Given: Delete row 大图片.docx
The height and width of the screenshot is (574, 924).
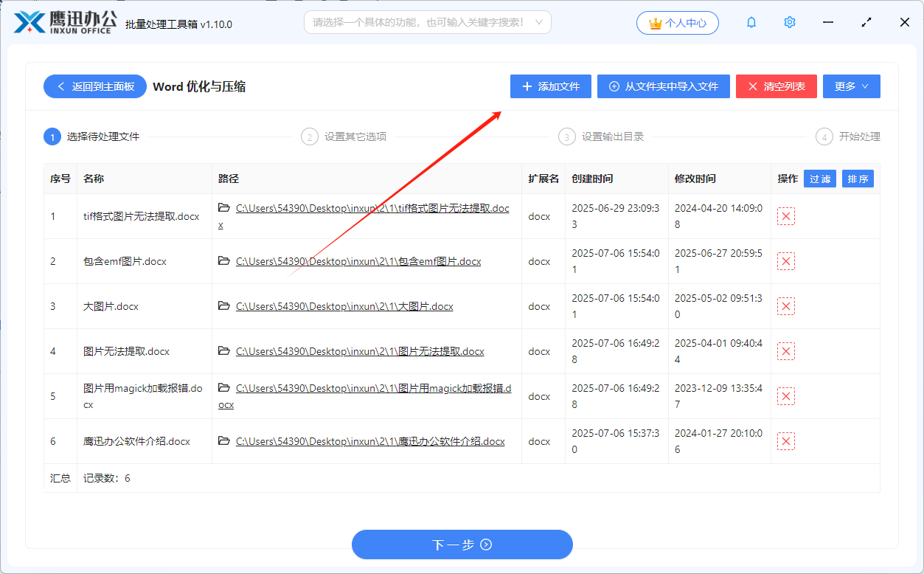Looking at the screenshot, I should pyautogui.click(x=786, y=306).
